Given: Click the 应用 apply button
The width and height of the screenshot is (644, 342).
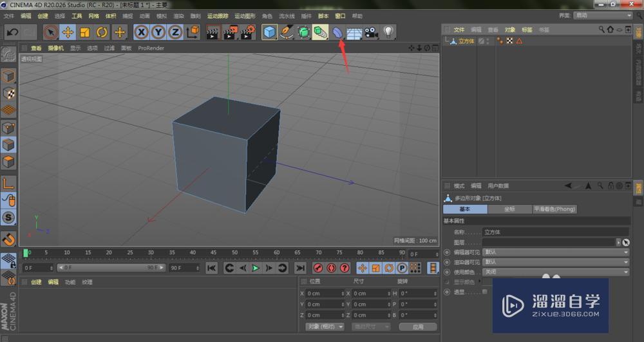Looking at the screenshot, I should coord(418,327).
